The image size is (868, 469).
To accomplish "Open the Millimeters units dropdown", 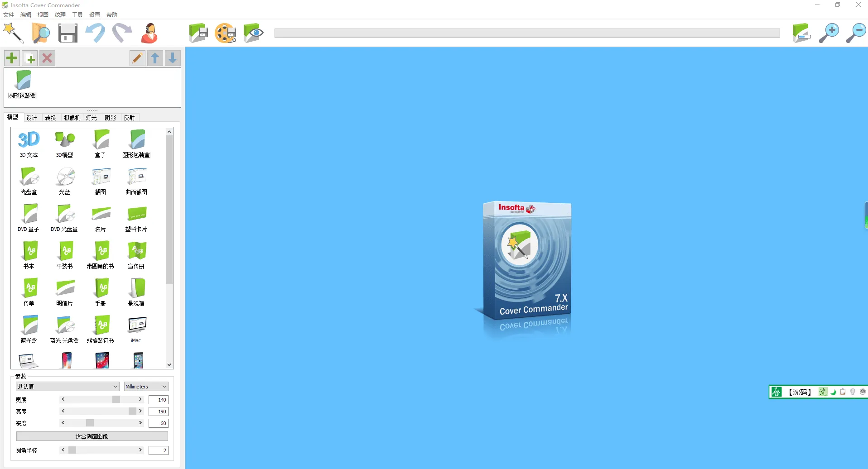I will click(x=146, y=387).
